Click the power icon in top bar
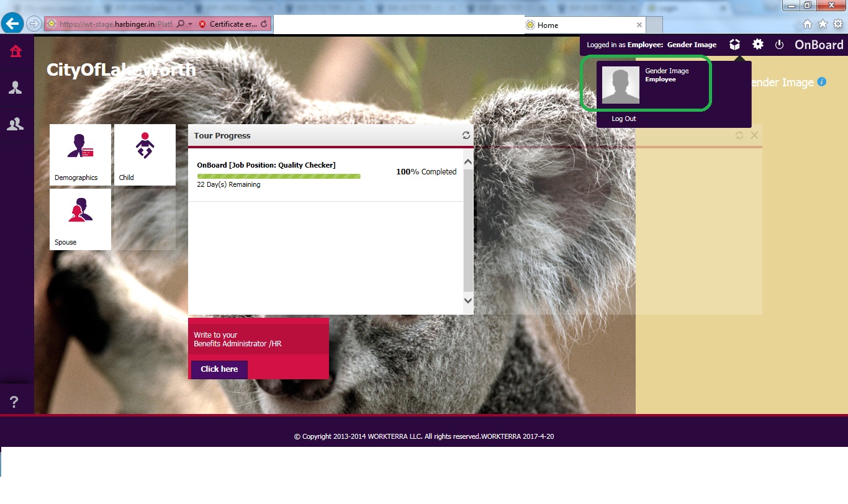The width and height of the screenshot is (848, 504). click(780, 45)
